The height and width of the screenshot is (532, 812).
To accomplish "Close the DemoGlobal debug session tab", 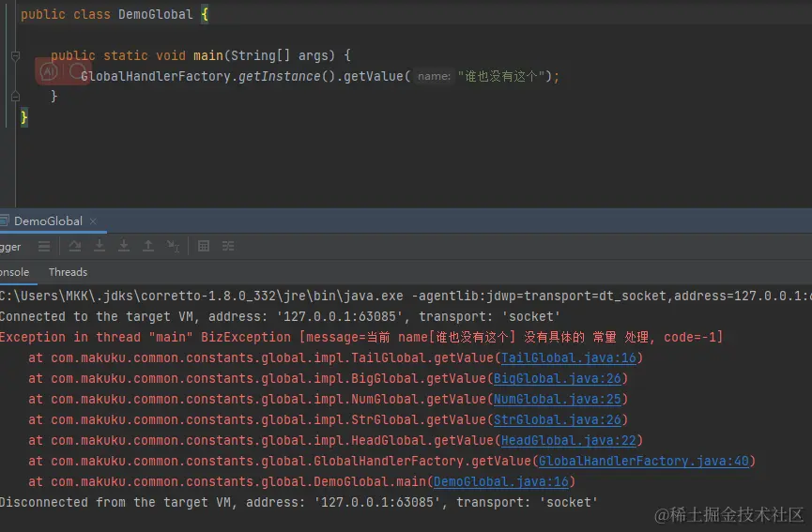I will point(93,221).
